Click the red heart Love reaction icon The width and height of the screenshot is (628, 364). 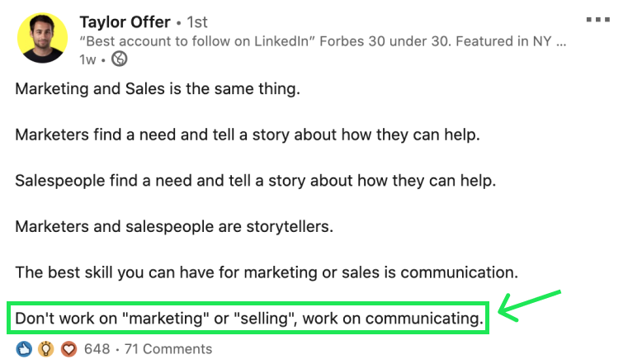[x=68, y=349]
